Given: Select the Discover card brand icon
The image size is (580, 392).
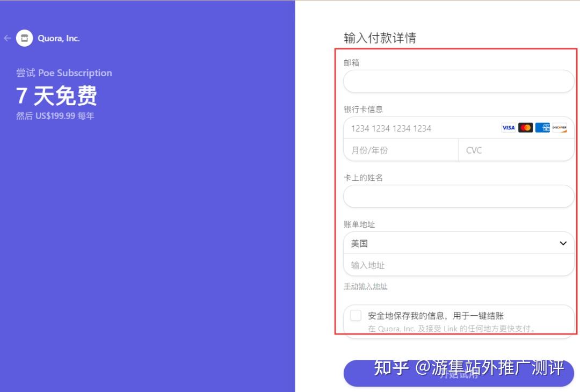Looking at the screenshot, I should pyautogui.click(x=561, y=127).
